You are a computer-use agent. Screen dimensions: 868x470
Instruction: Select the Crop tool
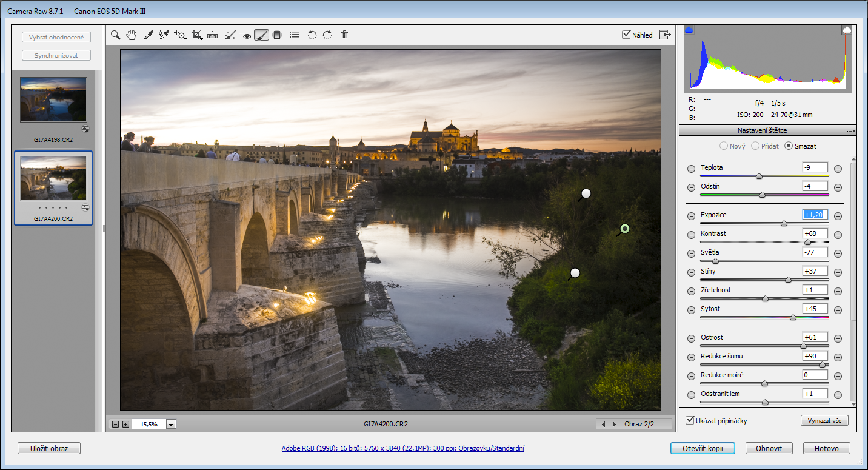point(196,35)
